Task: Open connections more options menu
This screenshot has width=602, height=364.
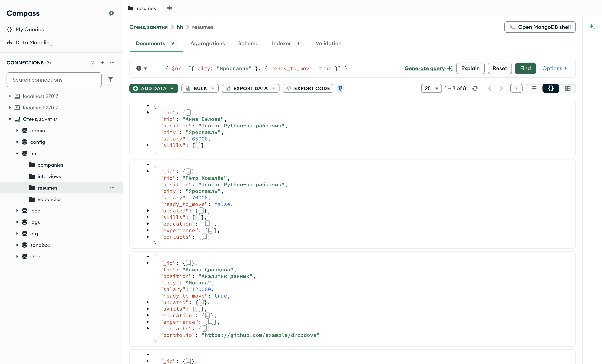Action: tap(112, 63)
